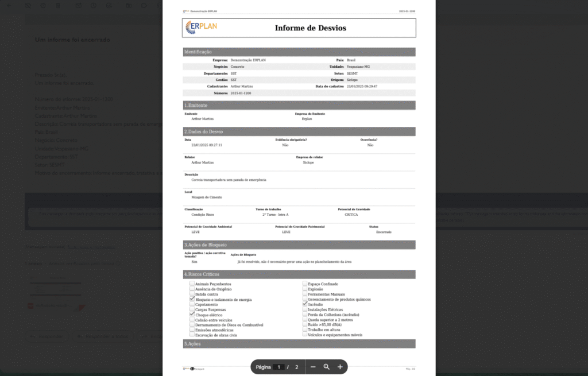Click the 1.Emitente section header
This screenshot has width=588, height=376.
point(299,106)
